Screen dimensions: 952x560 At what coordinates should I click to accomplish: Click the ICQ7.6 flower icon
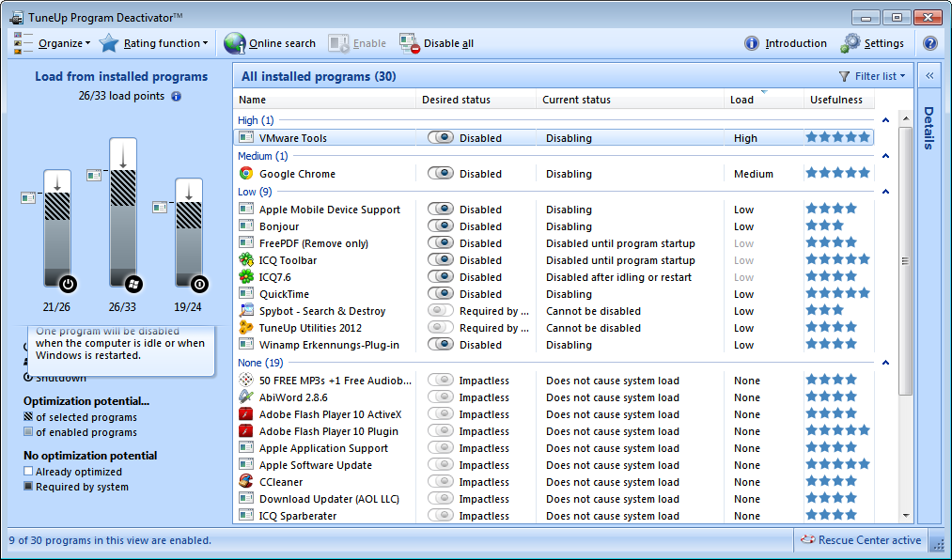pos(246,277)
